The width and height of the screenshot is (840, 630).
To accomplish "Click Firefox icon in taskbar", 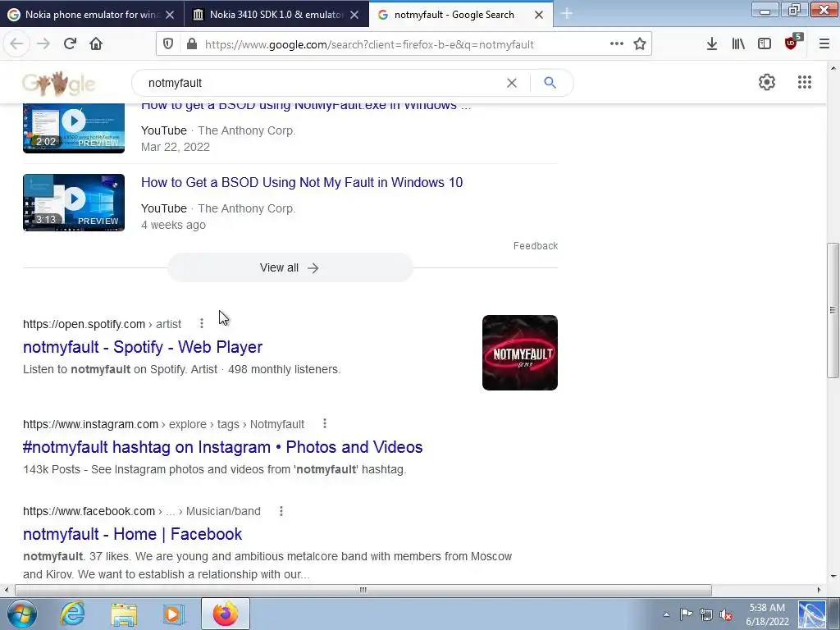I will coord(226,614).
